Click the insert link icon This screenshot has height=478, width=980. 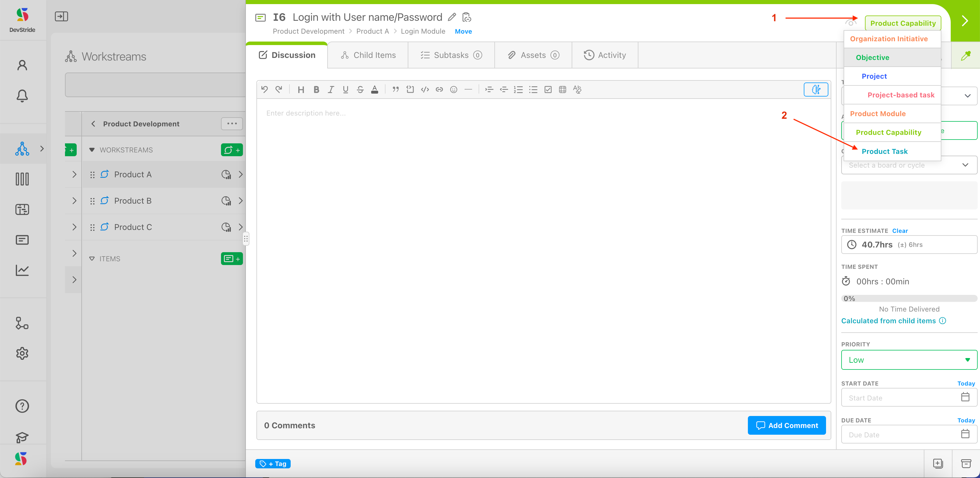(439, 90)
